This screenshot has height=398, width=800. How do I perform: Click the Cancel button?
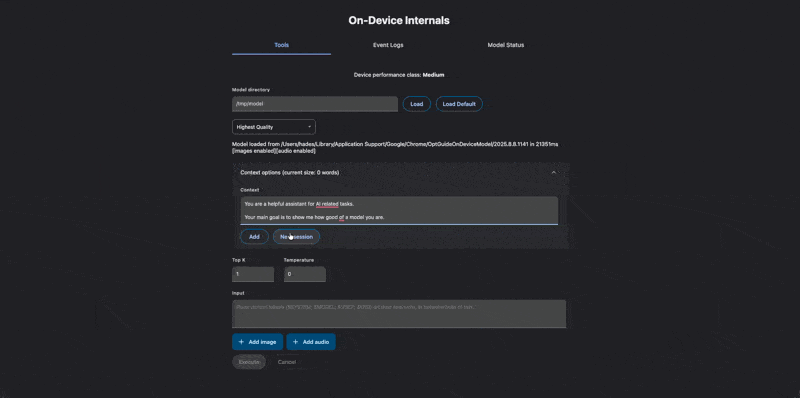pyautogui.click(x=287, y=362)
